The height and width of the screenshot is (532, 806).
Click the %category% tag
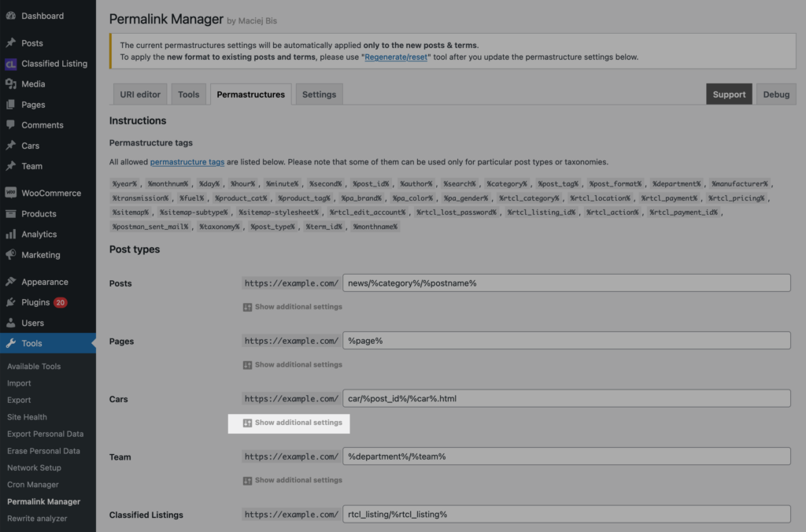(507, 184)
